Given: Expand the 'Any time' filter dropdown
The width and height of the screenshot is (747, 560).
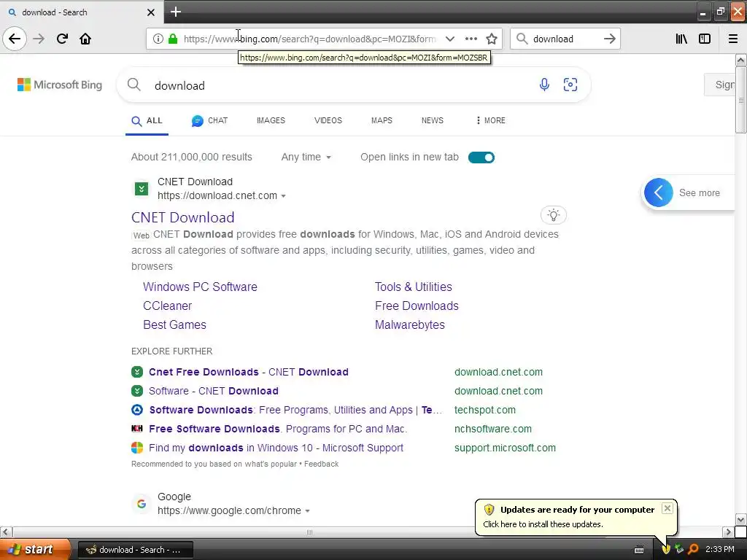Looking at the screenshot, I should click(x=306, y=157).
